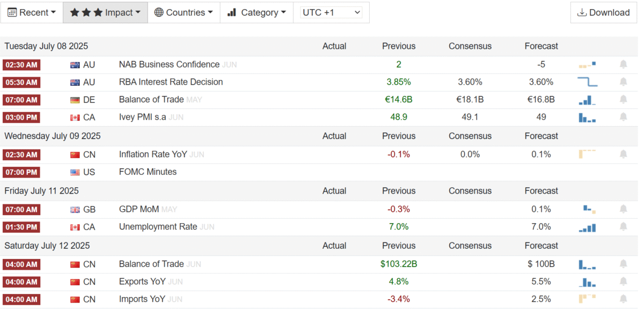
Task: Click bell alert for NAB Business Confidence
Action: coord(623,64)
